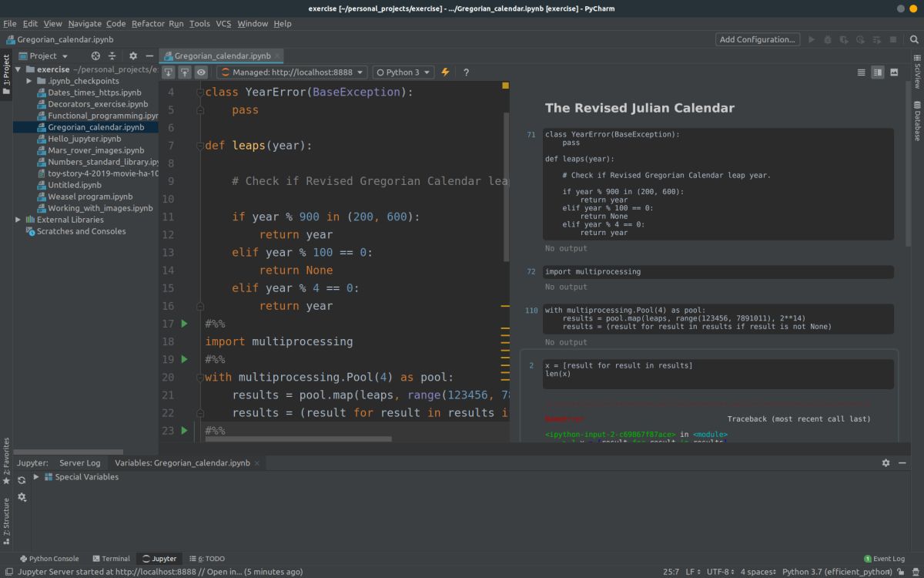Toggle the notebook preview eye icon

coord(201,72)
